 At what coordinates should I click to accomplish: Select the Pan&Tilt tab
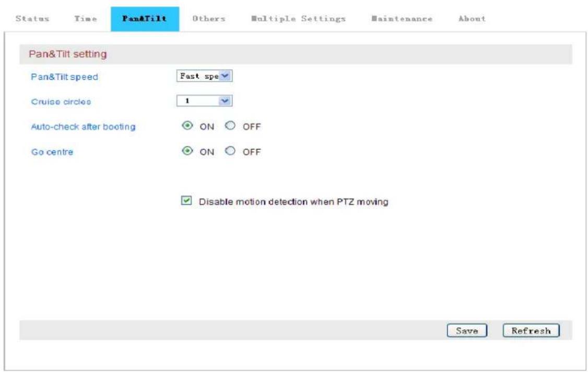145,19
